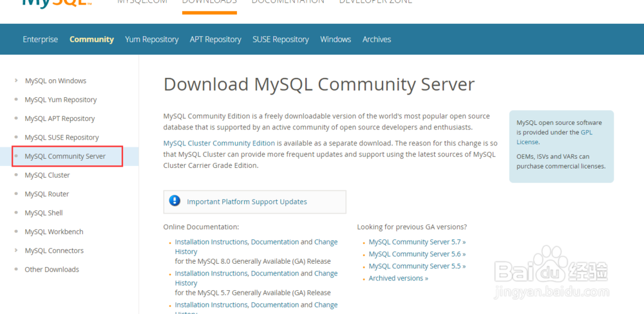644x314 pixels.
Task: Expand the MySQL Connectors arrow
Action: (16, 250)
